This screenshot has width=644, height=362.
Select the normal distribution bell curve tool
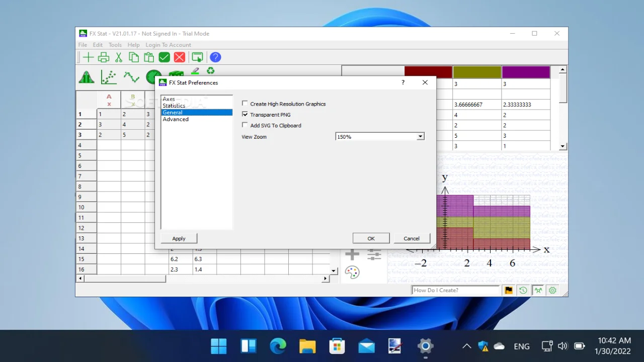click(x=87, y=77)
